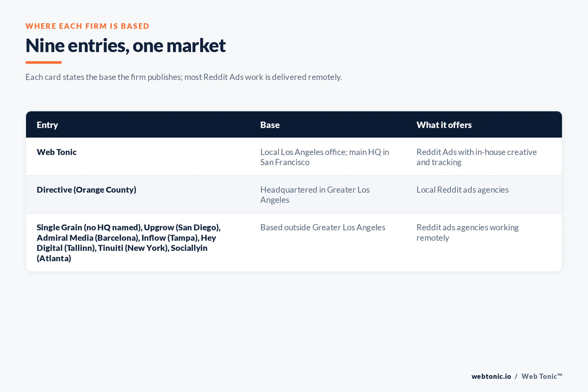
Task: Select the "What it offers" column header
Action: (x=444, y=125)
